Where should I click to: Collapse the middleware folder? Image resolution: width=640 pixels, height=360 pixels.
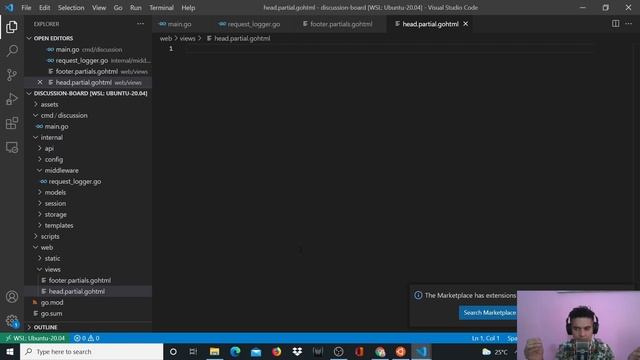click(61, 171)
